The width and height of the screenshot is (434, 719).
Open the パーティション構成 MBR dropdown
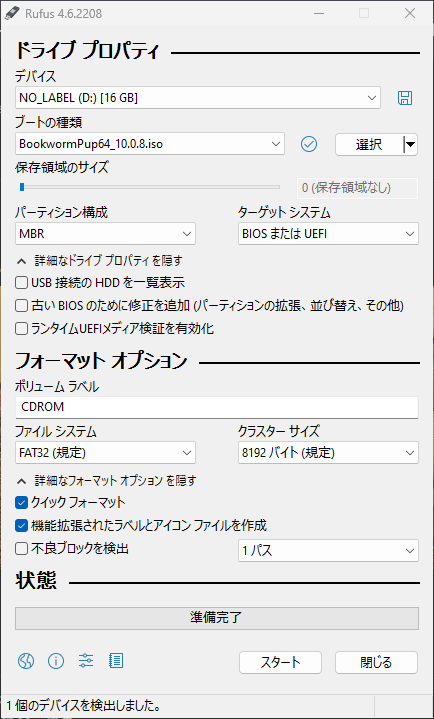pos(106,234)
